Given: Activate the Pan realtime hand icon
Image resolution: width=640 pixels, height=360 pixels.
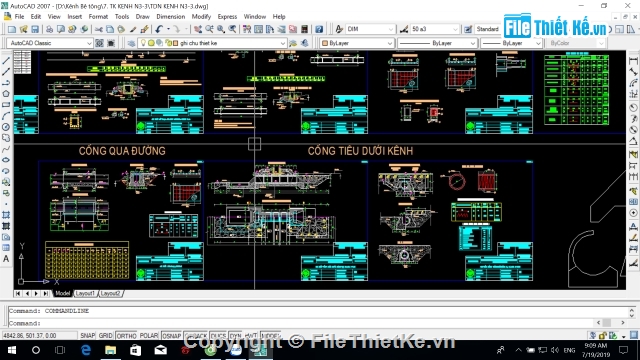Looking at the screenshot, I should [198, 29].
